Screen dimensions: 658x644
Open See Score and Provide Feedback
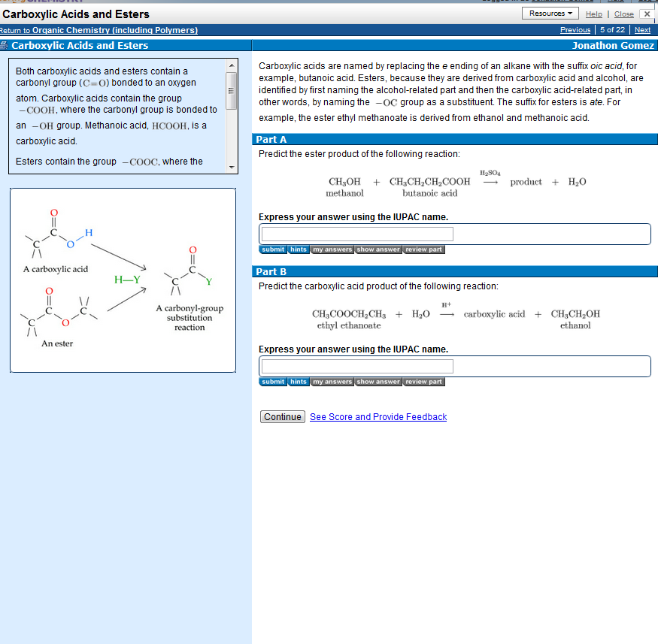pyautogui.click(x=378, y=416)
